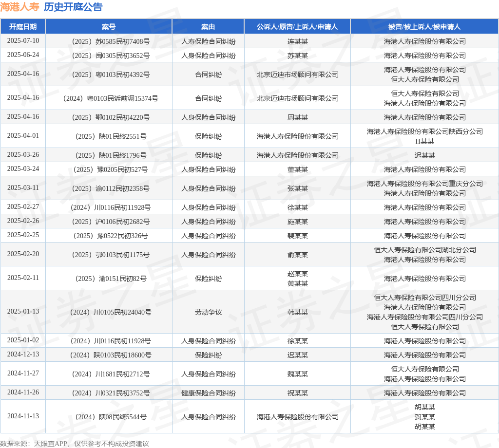Click case number (2024)粤0103民诉前调15374号
The image size is (499, 448).
tap(111, 98)
